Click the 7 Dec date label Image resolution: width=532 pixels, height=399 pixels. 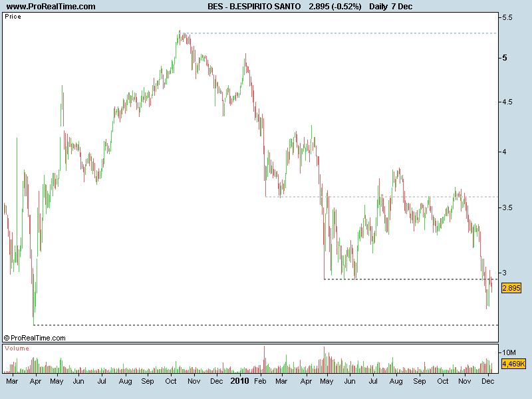(402, 7)
